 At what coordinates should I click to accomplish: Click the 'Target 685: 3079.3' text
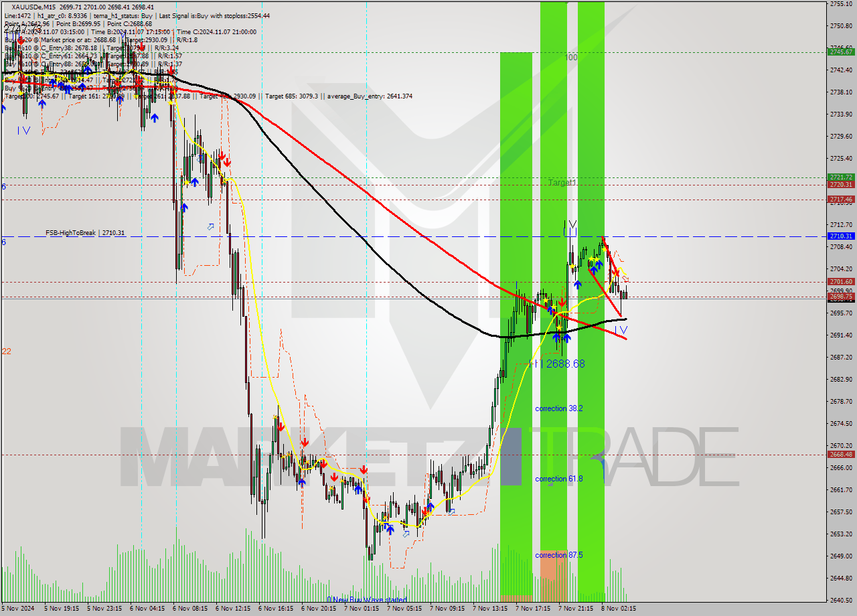(291, 96)
